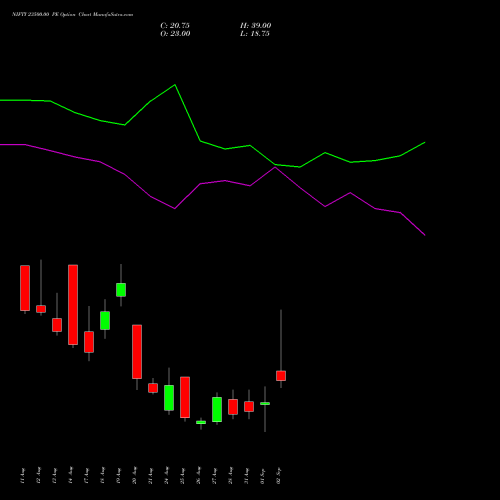The image size is (500, 500).
Task: Select the '02 Sep' date label
Action: click(x=278, y=475)
